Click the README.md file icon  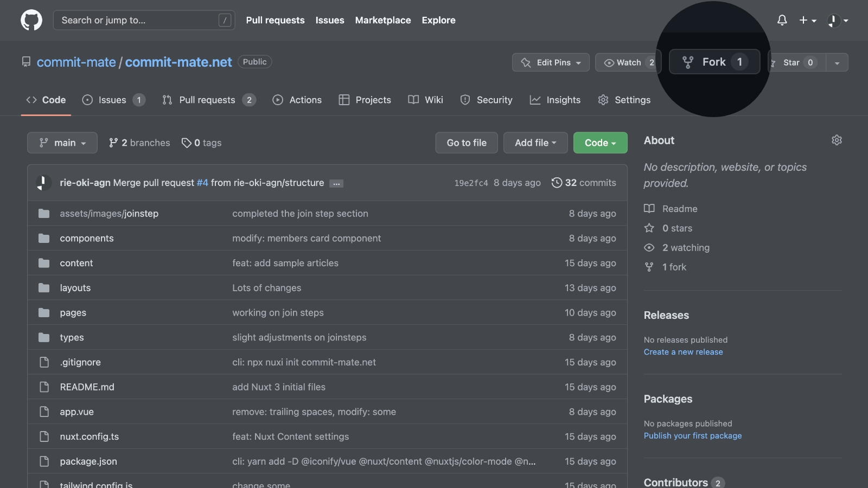[44, 387]
